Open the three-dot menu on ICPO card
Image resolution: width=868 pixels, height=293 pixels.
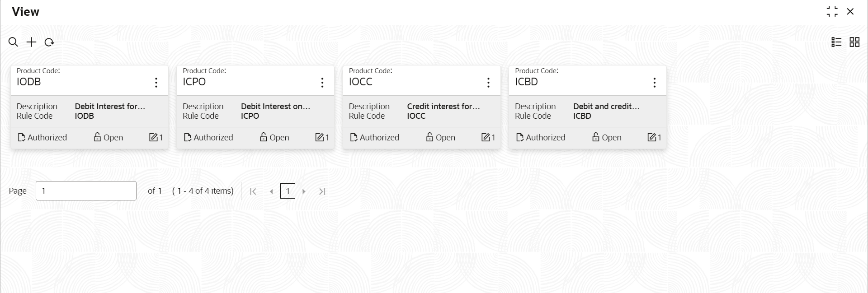coord(322,82)
